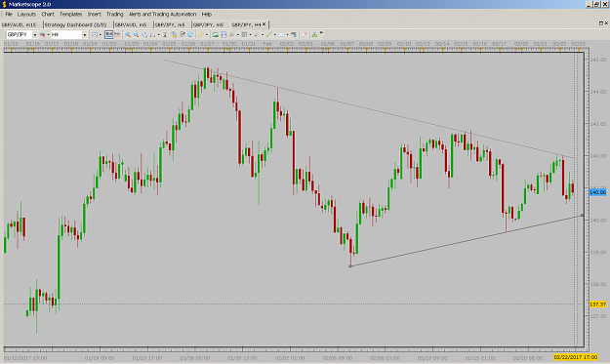The image size is (610, 364).
Task: Click the chart type candlestick icon
Action: (x=42, y=34)
